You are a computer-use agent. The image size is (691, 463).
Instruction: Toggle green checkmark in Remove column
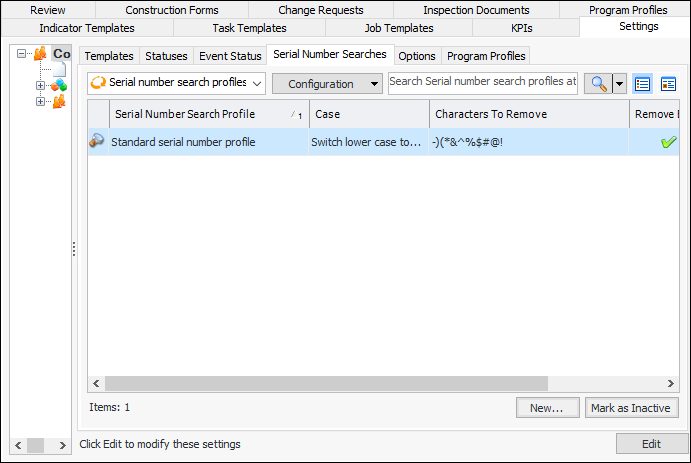click(668, 142)
